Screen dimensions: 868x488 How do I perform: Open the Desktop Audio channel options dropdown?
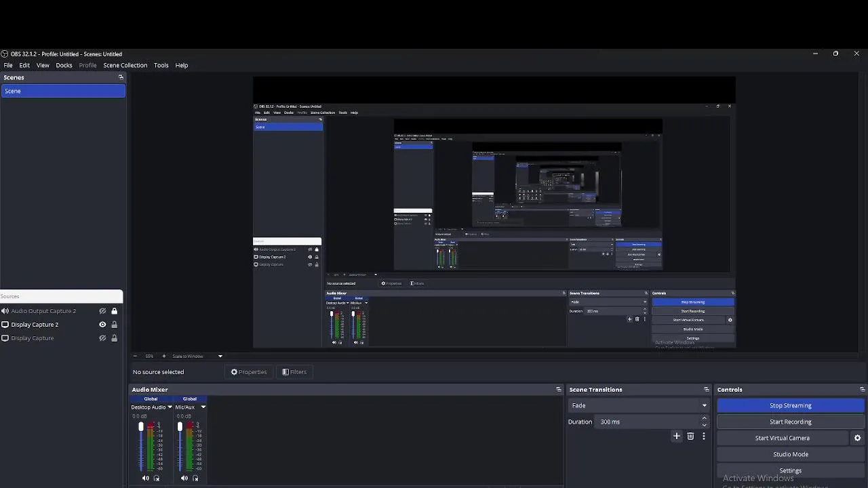point(170,407)
